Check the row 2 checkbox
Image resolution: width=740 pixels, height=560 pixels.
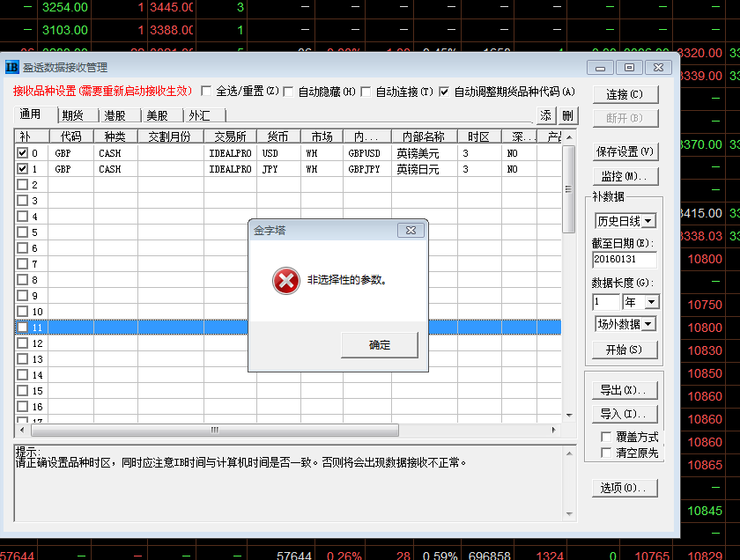pyautogui.click(x=22, y=184)
